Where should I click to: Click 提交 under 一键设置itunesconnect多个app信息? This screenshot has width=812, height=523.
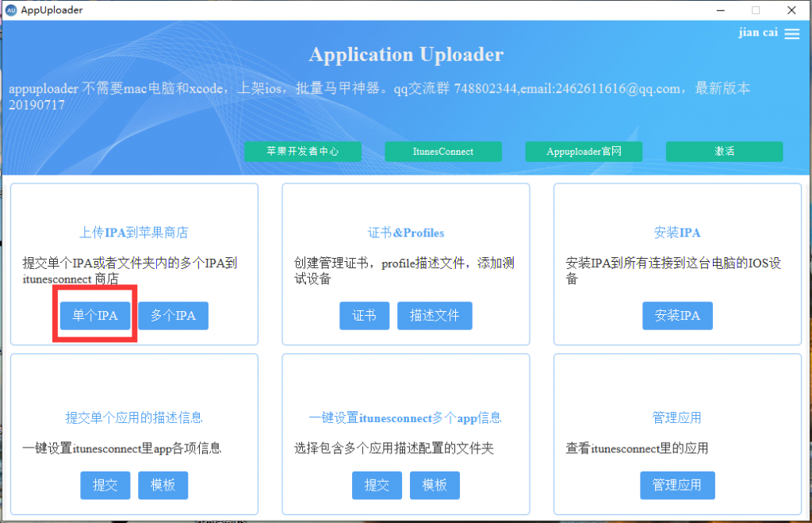(377, 485)
